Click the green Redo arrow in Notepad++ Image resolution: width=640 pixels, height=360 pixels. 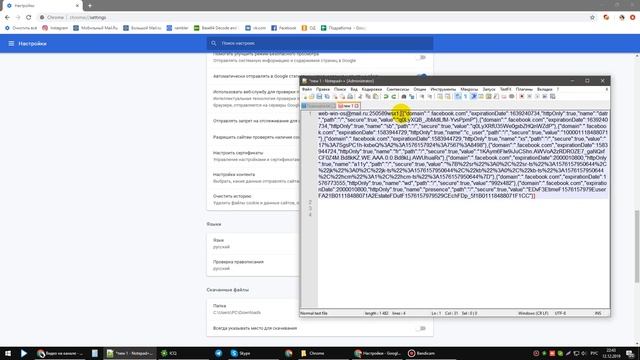394,96
